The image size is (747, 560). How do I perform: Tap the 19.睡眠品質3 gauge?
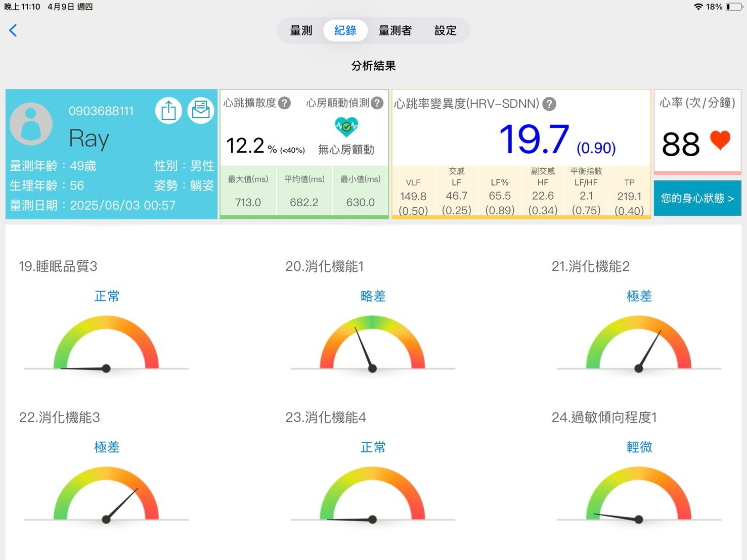click(x=106, y=344)
